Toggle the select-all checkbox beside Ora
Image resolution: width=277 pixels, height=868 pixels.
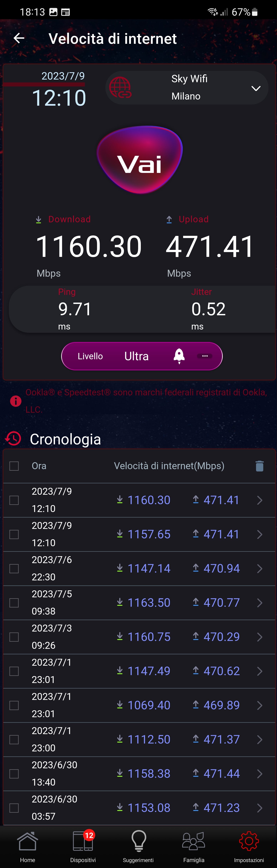click(x=14, y=466)
